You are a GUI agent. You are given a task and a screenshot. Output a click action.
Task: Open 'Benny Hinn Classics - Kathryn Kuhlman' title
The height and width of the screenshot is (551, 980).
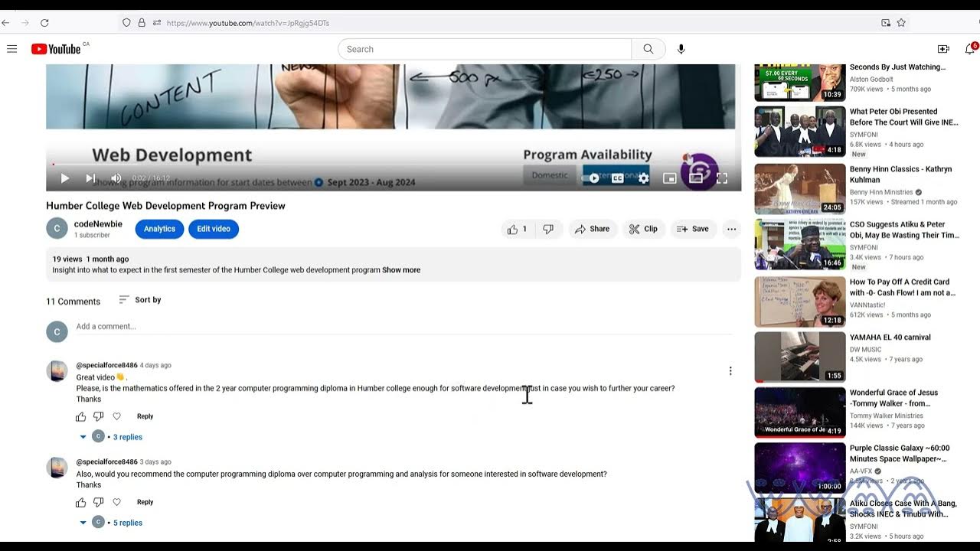pyautogui.click(x=900, y=174)
